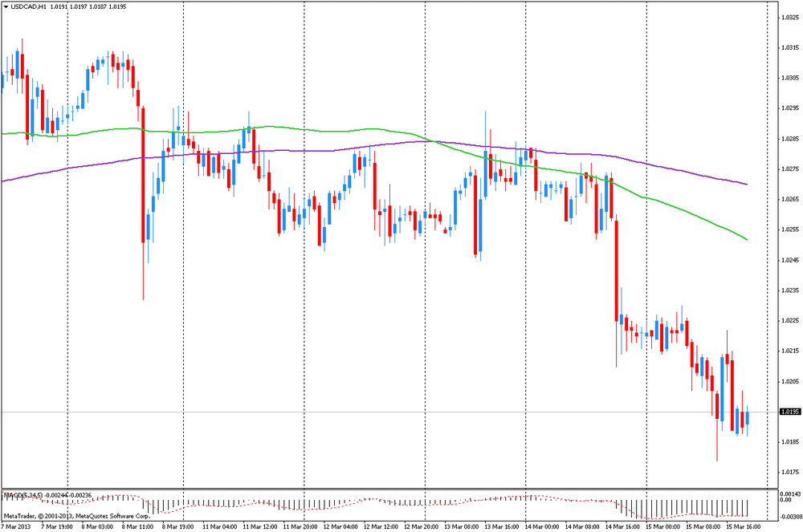The height and width of the screenshot is (532, 803).
Task: Click the 1.0275 price scale label
Action: pyautogui.click(x=790, y=169)
